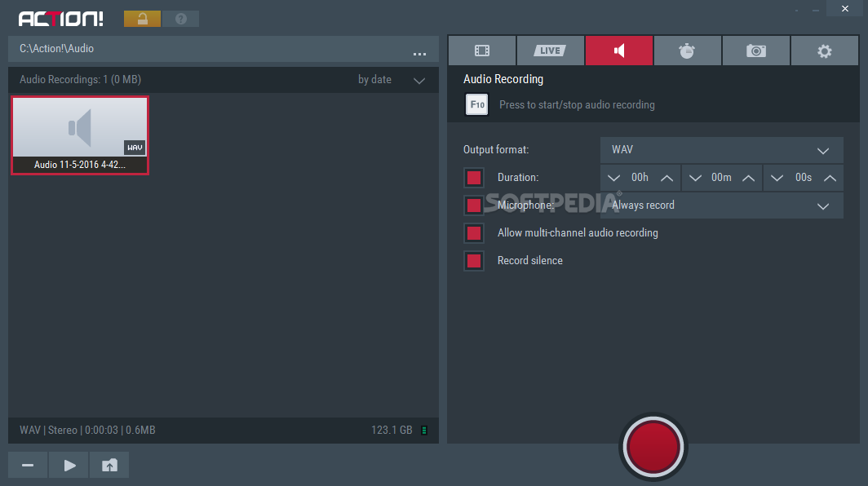
Task: Click the C:\Action!\Audio folder path
Action: point(56,49)
